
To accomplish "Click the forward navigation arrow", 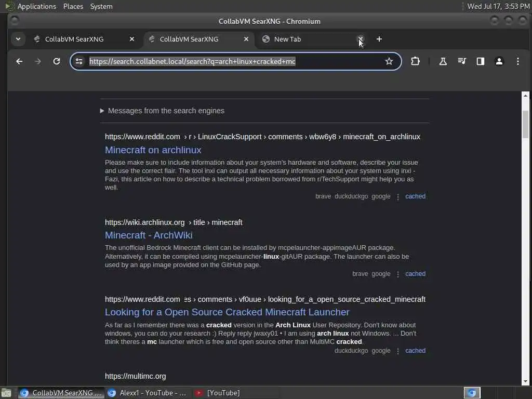I will click(x=38, y=61).
